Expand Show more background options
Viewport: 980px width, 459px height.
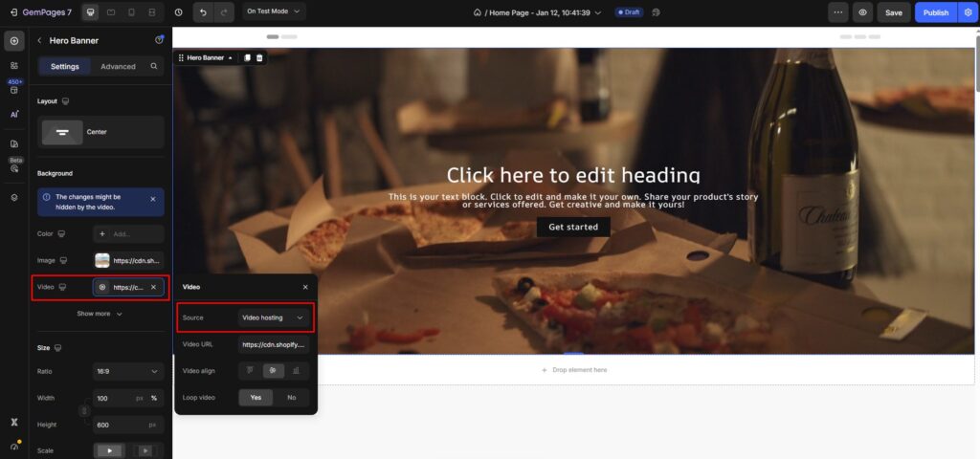(x=100, y=314)
